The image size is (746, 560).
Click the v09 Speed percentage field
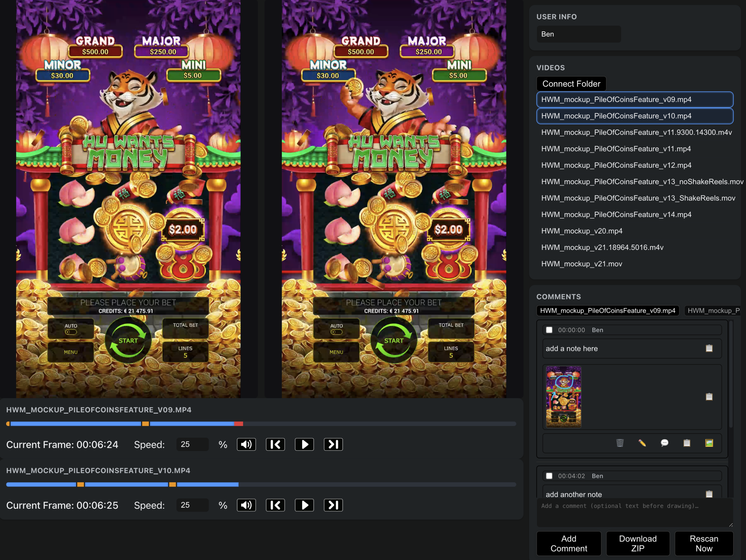coord(192,444)
